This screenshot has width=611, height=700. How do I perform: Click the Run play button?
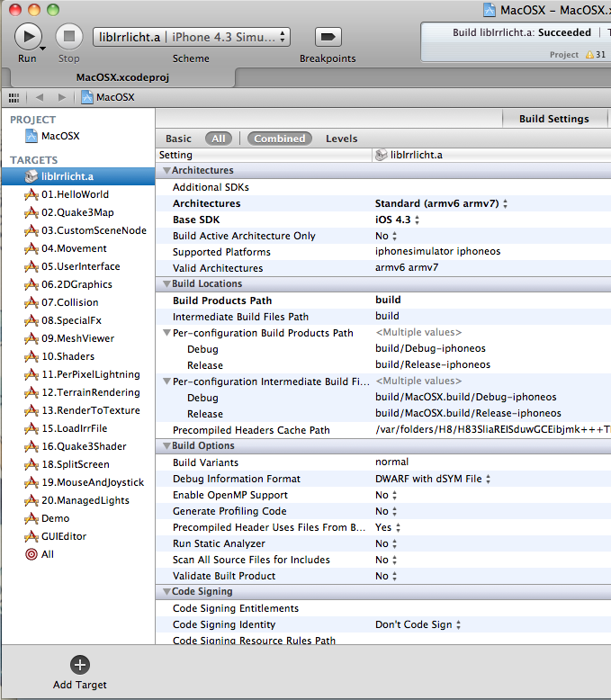tap(29, 37)
